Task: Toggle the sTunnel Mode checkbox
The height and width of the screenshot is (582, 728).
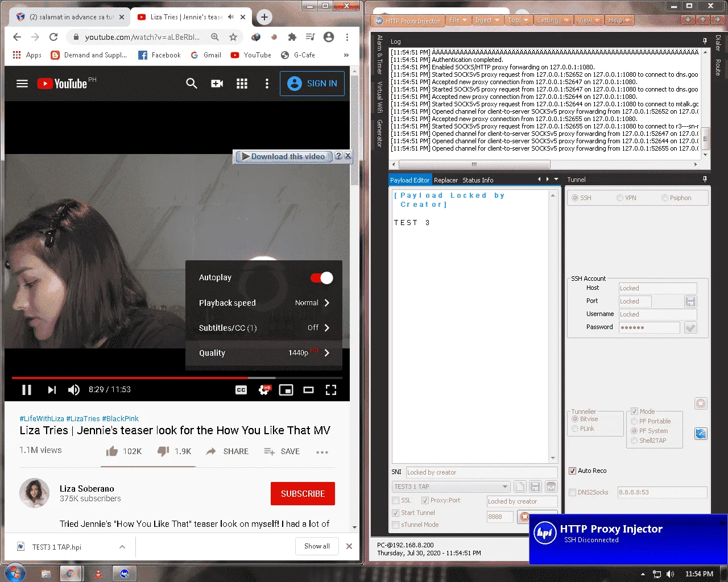Action: click(x=396, y=525)
